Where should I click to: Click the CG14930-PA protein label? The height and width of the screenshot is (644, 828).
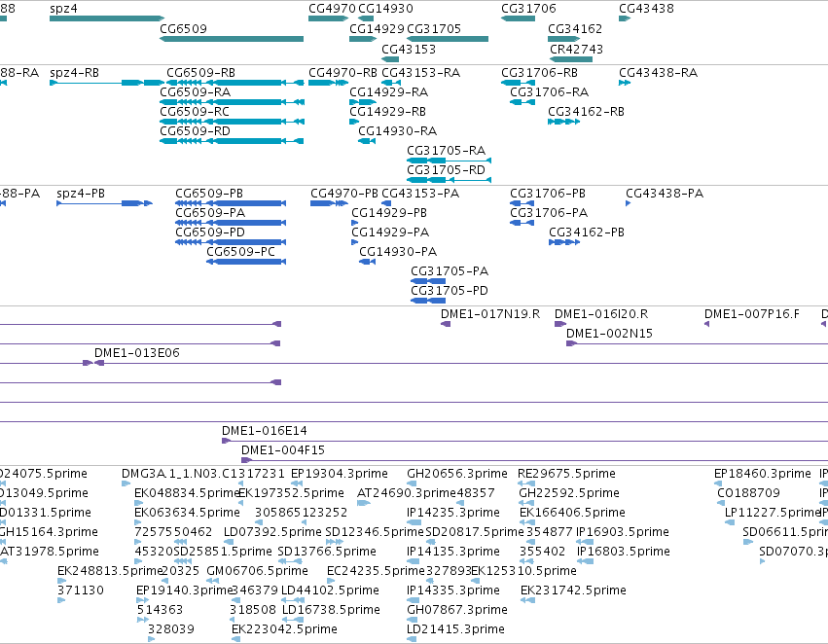tap(398, 252)
